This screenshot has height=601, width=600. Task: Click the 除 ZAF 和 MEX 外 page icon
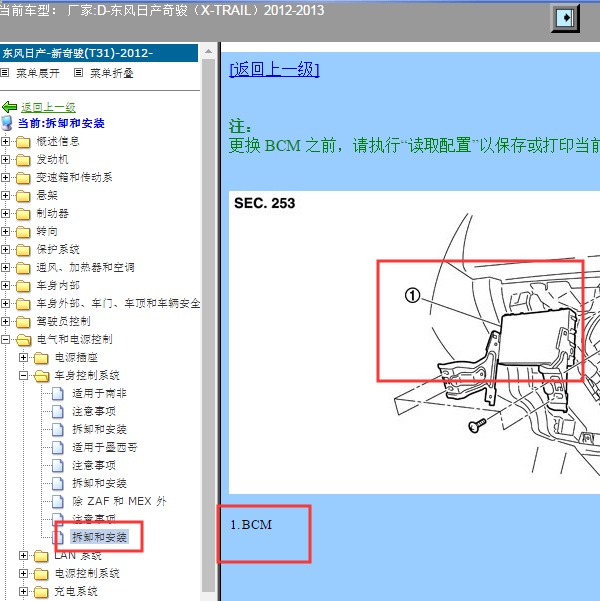[58, 502]
